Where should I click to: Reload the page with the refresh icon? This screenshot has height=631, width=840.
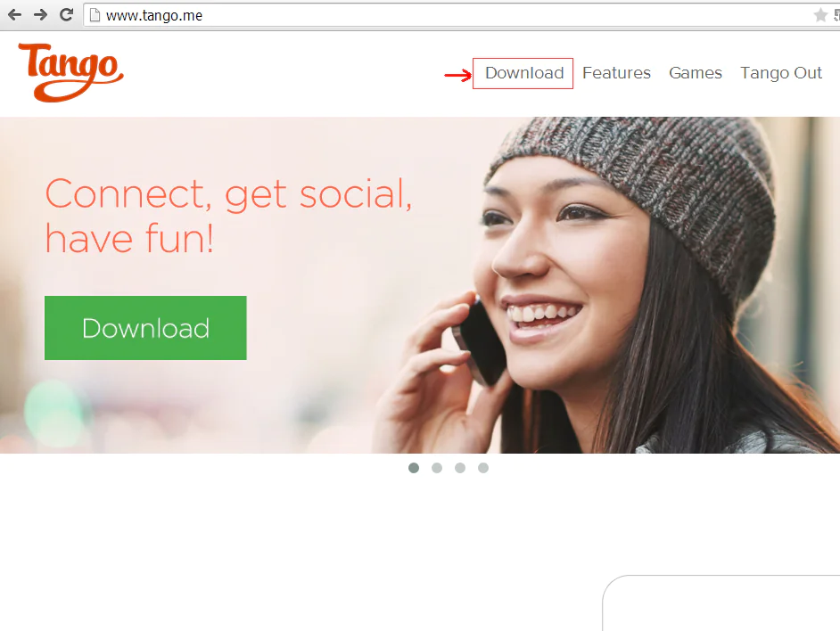tap(66, 14)
